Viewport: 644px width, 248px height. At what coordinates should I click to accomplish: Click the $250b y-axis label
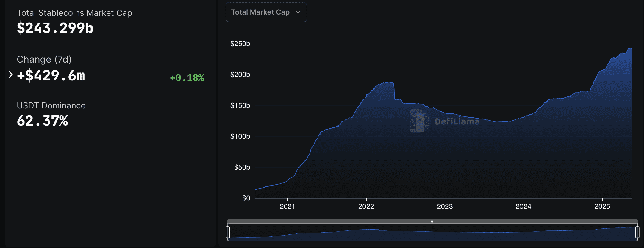tap(240, 44)
